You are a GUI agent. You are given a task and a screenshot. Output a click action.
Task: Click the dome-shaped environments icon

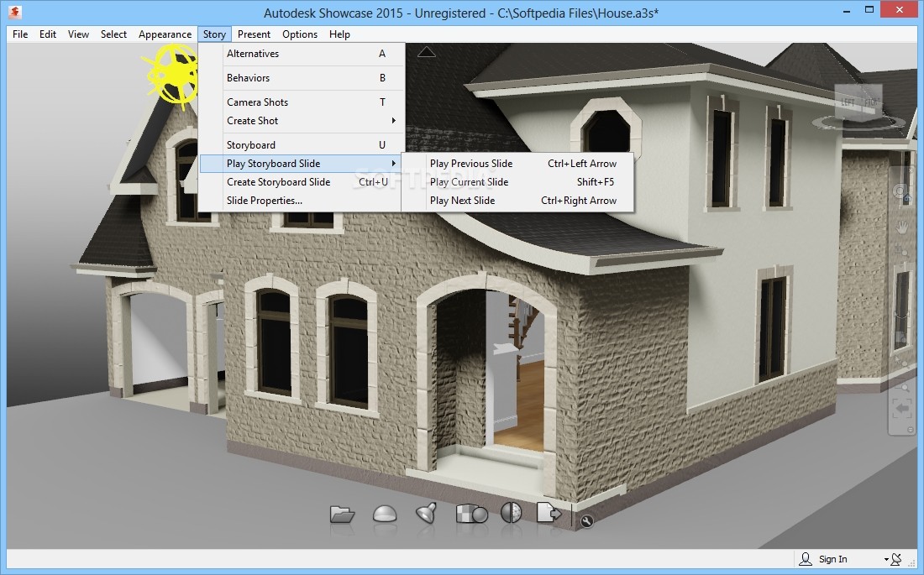tap(385, 514)
